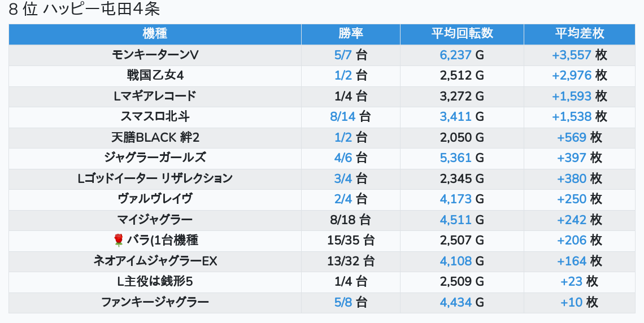Open 天膳BLACK 絆2 machine details
The image size is (644, 323).
click(155, 137)
